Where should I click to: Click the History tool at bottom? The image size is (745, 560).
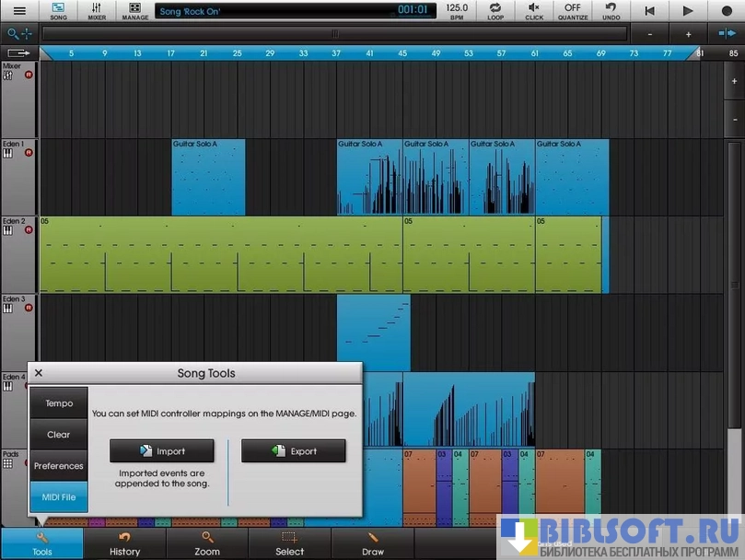click(x=124, y=543)
